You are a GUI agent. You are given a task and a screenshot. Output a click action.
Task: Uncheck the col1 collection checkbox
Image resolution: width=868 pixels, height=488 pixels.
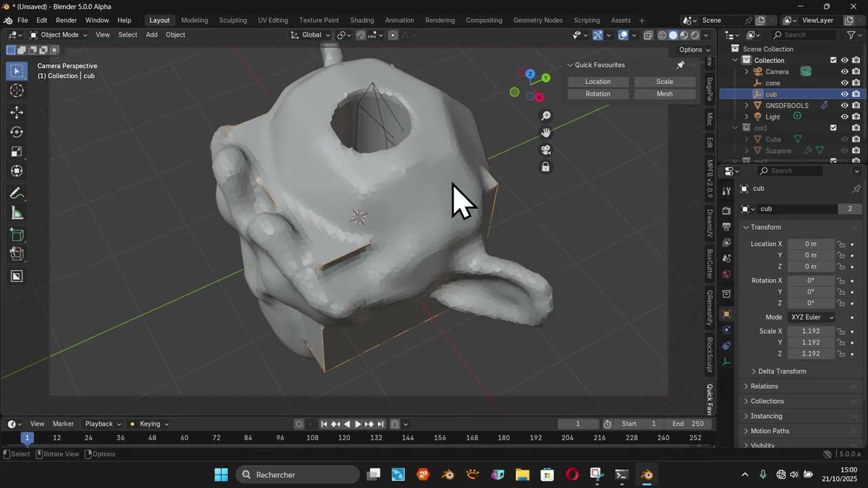(x=833, y=128)
